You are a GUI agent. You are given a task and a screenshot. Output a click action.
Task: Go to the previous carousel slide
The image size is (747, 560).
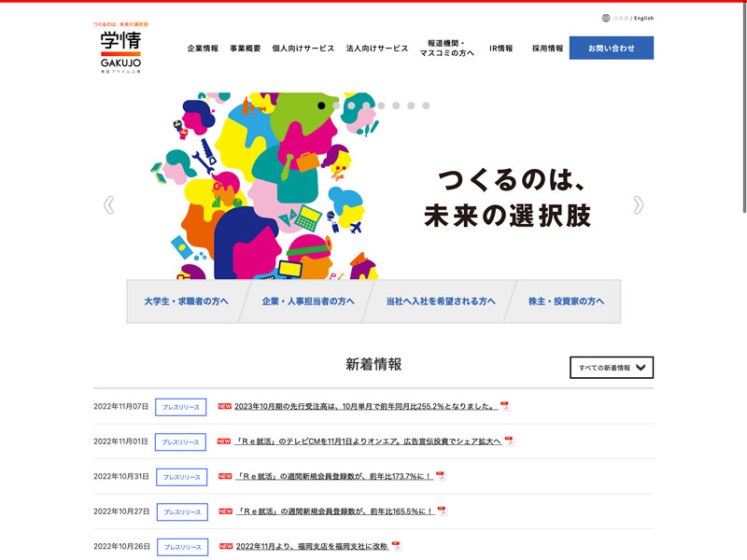[109, 204]
